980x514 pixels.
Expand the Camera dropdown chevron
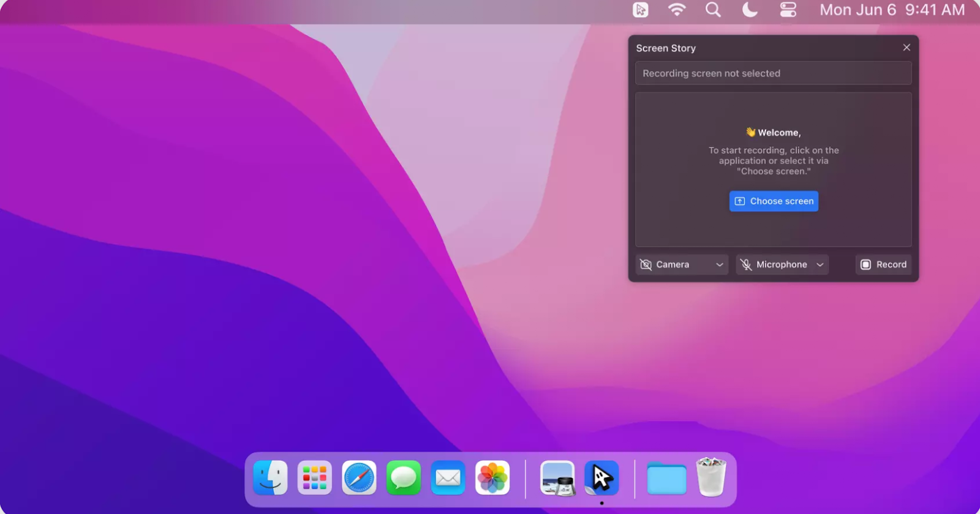click(720, 265)
